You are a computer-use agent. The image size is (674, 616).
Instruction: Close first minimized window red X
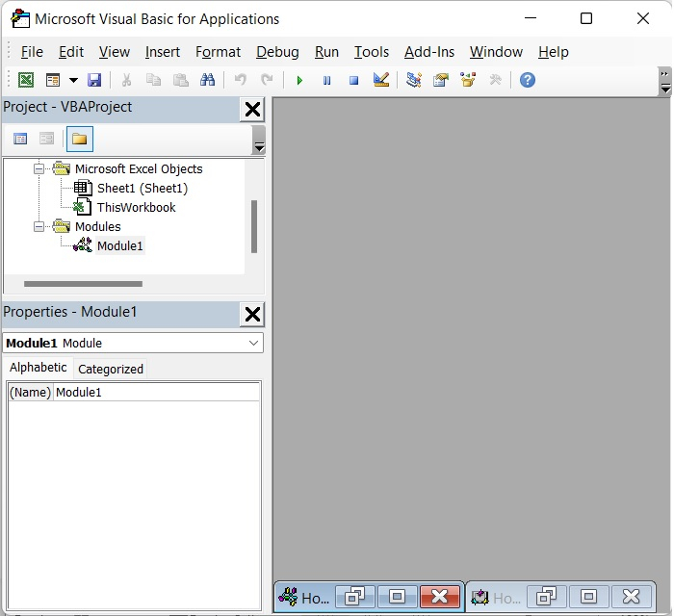(439, 596)
